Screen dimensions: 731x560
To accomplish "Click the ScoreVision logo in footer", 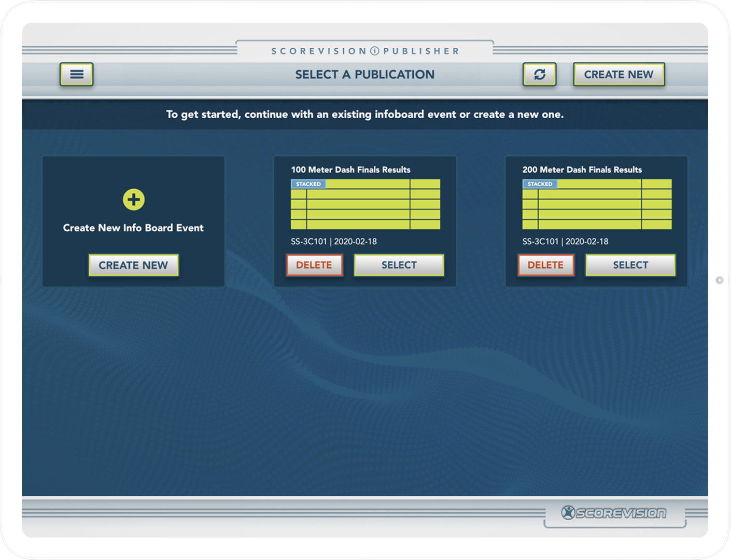I will click(x=614, y=513).
